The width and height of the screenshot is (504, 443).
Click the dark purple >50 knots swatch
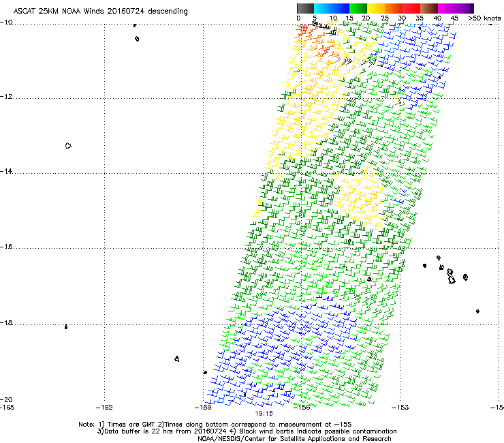point(472,8)
